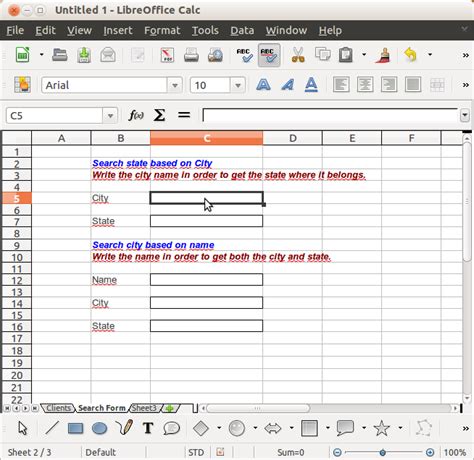Select the Rectangle drawing tool
The height and width of the screenshot is (460, 474).
pyautogui.click(x=76, y=428)
